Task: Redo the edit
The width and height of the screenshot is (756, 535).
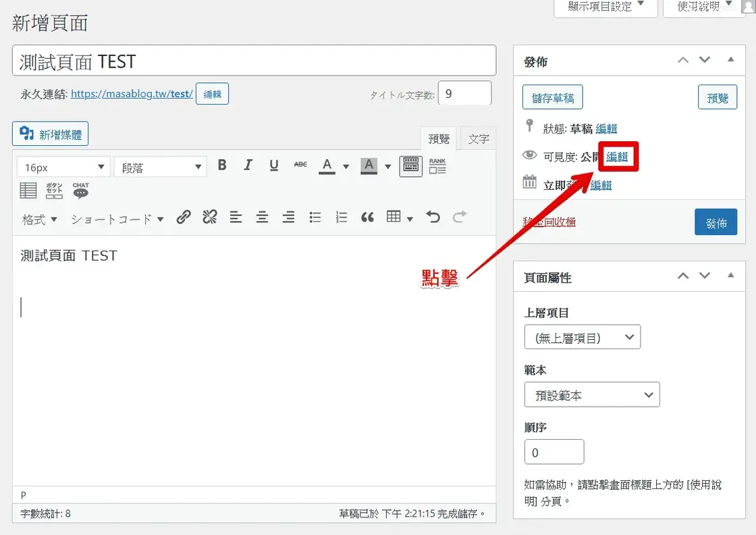Action: click(x=460, y=218)
